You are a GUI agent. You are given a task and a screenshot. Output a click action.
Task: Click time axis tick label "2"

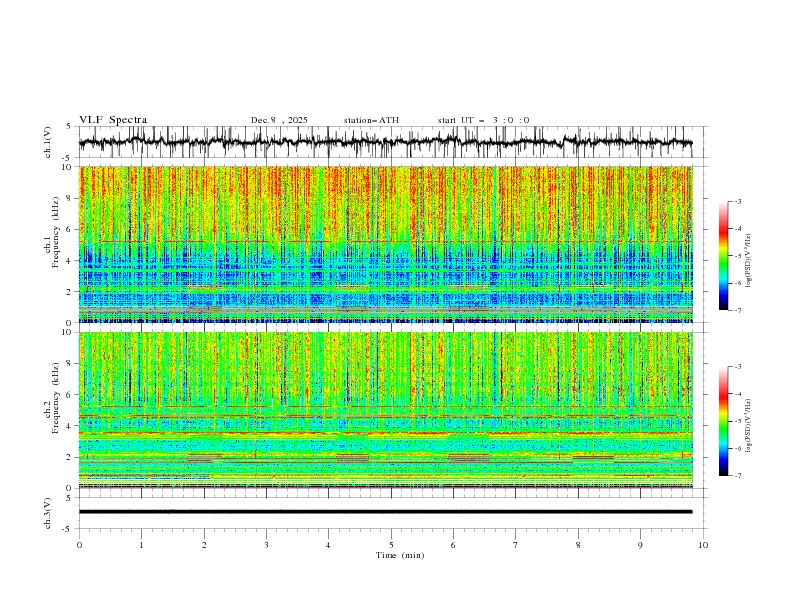coord(204,545)
